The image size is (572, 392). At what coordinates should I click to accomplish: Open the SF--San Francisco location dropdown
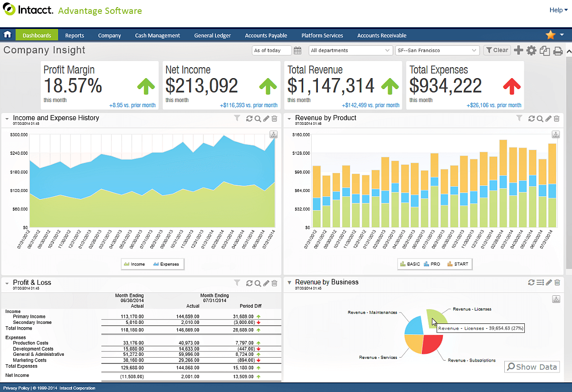pos(437,50)
